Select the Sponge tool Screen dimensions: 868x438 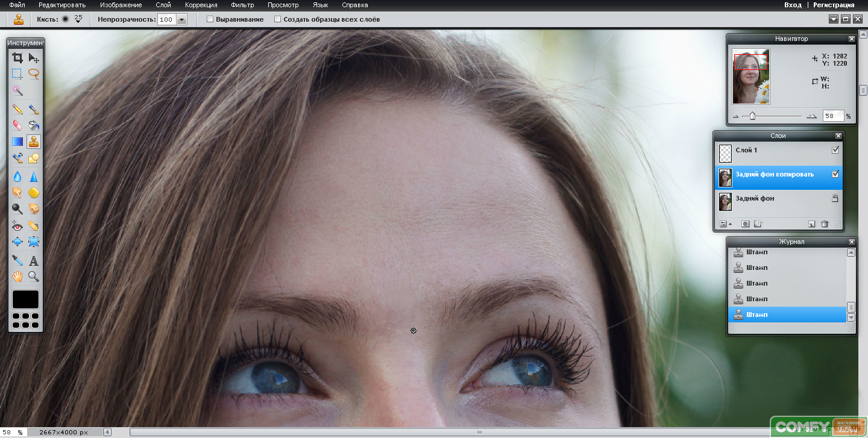click(x=34, y=193)
